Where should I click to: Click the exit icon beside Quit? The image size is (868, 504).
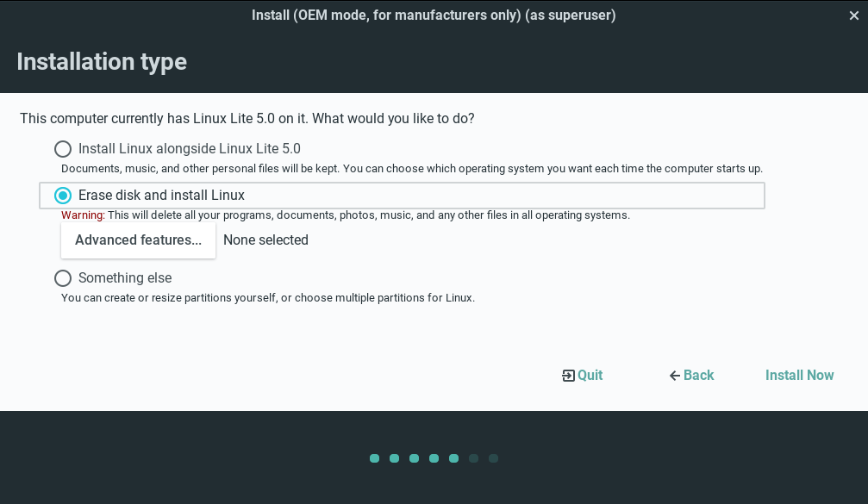tap(568, 376)
